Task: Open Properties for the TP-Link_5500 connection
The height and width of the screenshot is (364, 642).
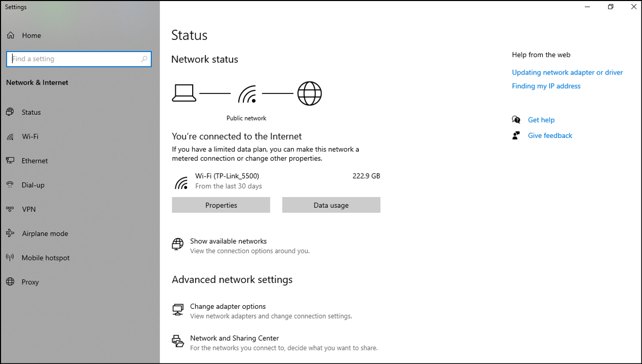Action: pos(221,205)
